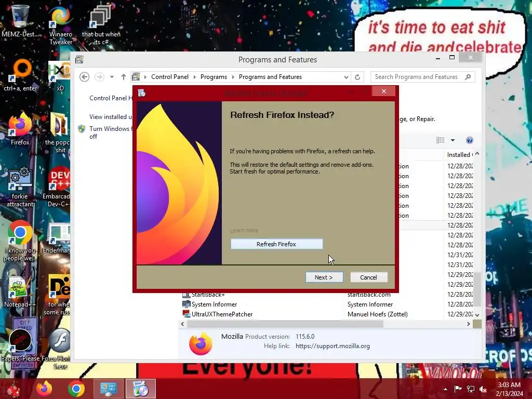Open Winaero Tweaker desktop shortcut
The width and height of the screenshot is (532, 399).
pos(61,25)
